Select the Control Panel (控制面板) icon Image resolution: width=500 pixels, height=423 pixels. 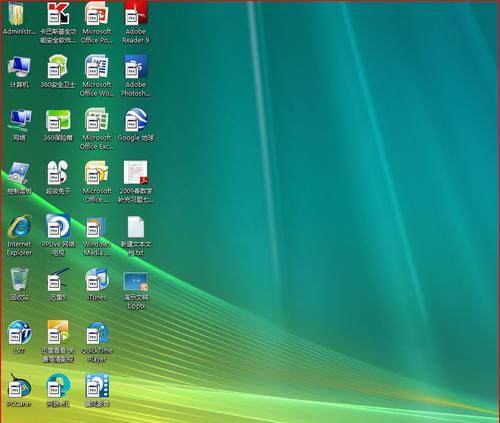[x=19, y=173]
